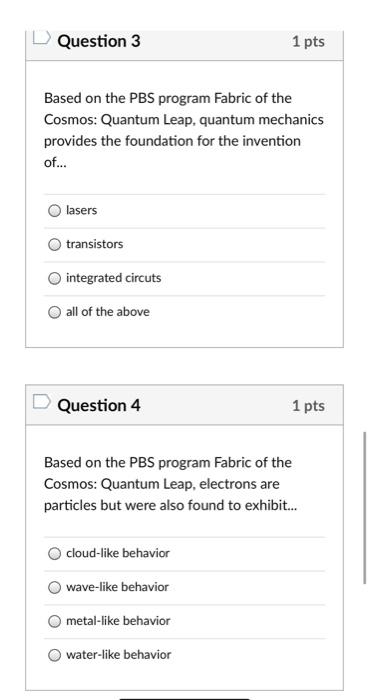Flag Question 4 with the bookmark icon
This screenshot has width=370, height=700.
pos(42,401)
